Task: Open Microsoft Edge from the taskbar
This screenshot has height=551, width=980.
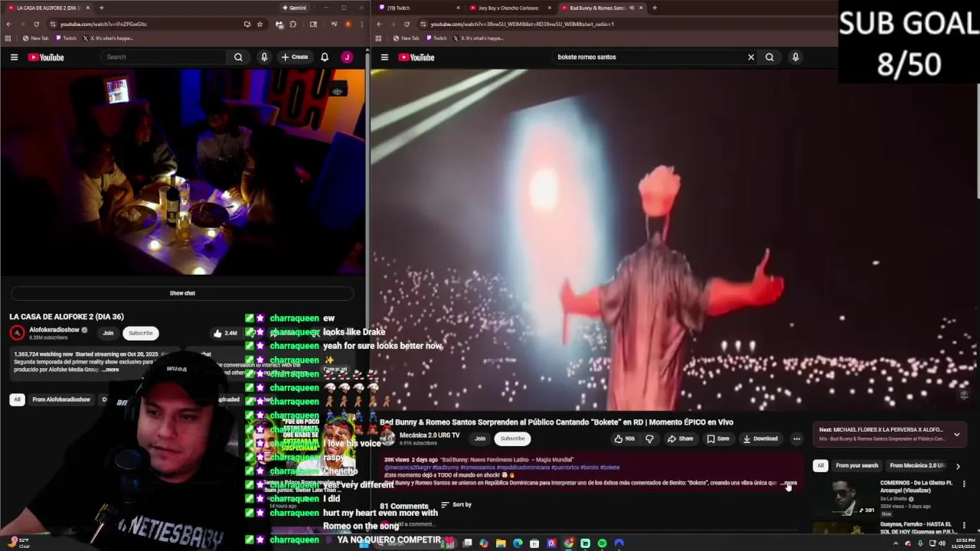Action: pos(518,543)
